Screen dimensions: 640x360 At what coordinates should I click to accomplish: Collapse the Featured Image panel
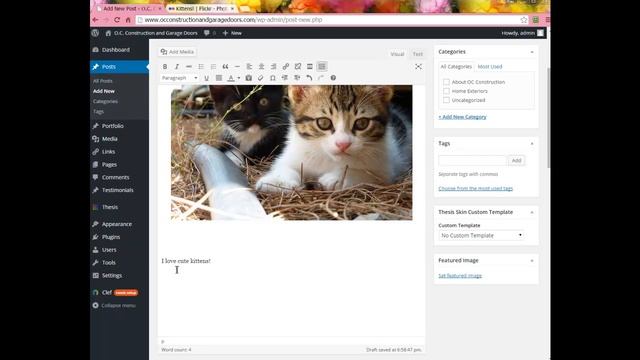tap(532, 260)
